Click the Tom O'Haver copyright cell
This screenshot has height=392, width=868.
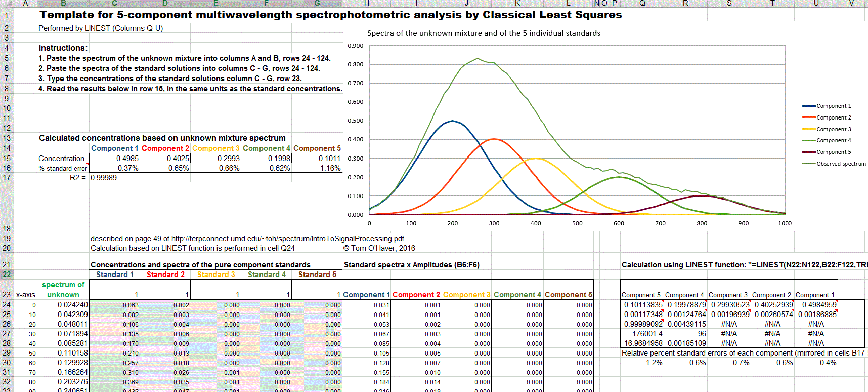[379, 248]
